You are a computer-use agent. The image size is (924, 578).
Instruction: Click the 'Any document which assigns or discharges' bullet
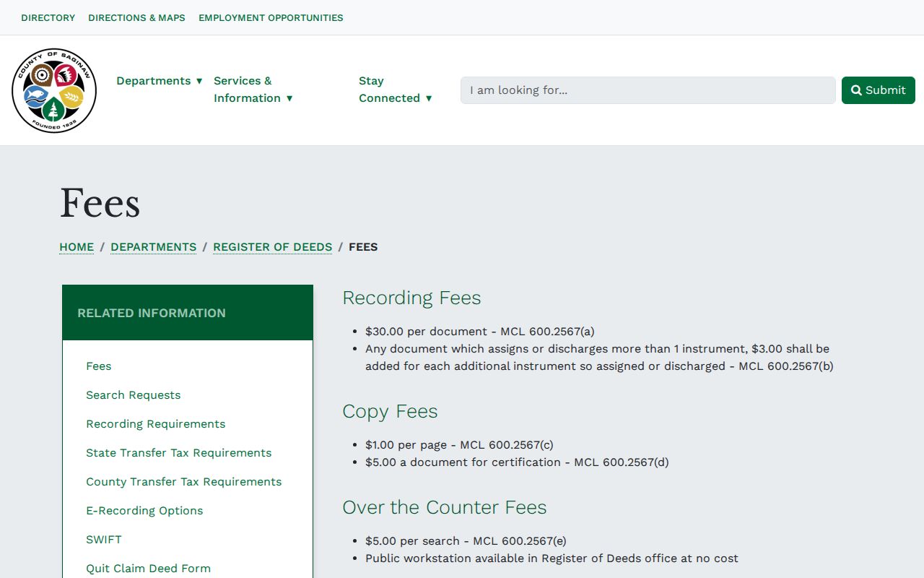tap(599, 358)
